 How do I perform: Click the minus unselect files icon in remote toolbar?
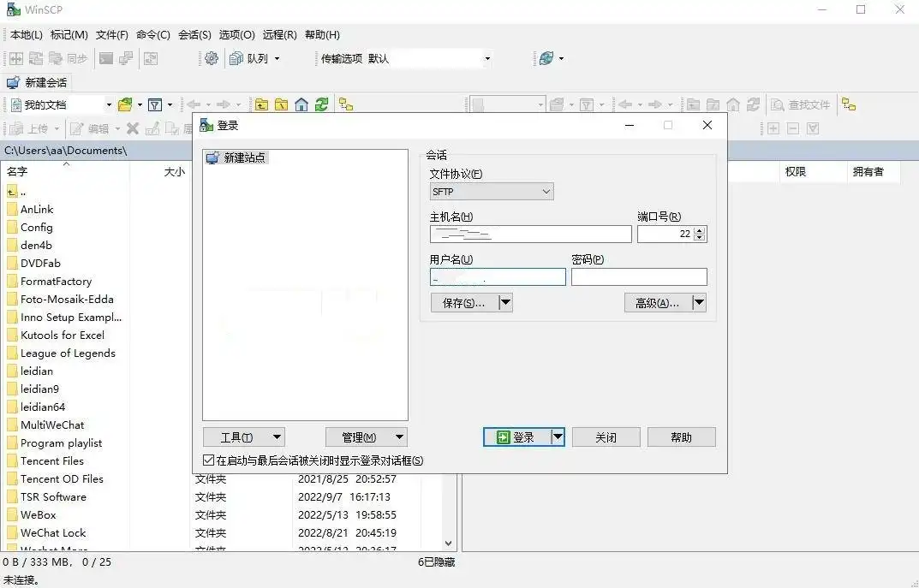(x=793, y=128)
